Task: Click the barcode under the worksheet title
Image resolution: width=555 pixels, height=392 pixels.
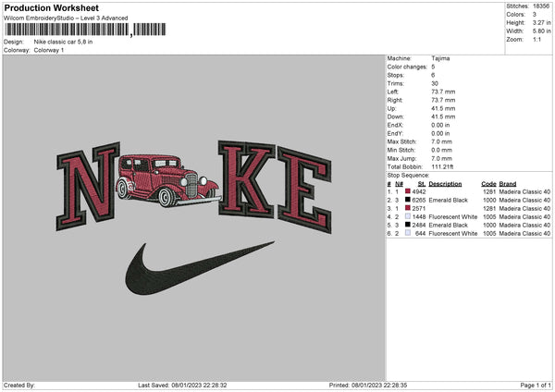Action: [x=85, y=30]
